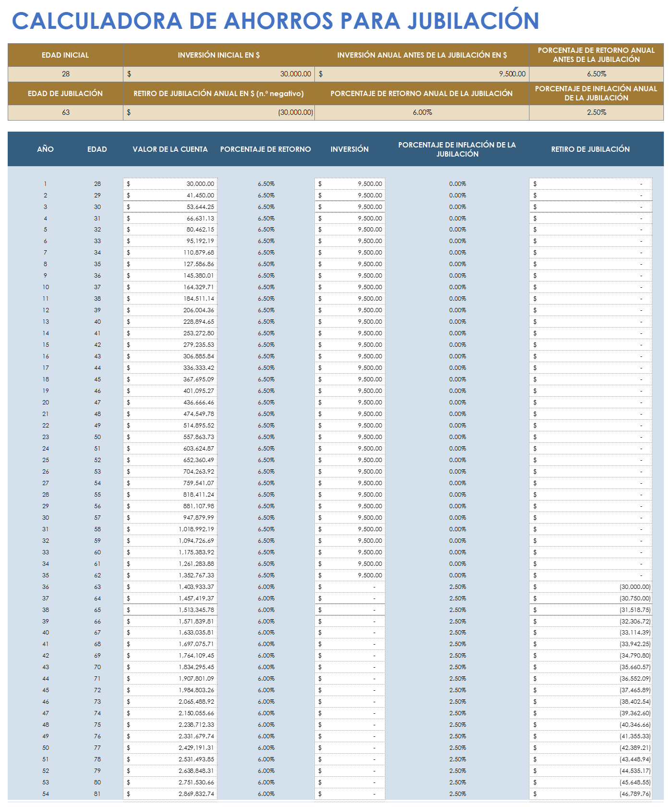Click the EDAD DE JUBILACIÓN value 63
Viewport: 672px width, 807px height.
coord(66,112)
